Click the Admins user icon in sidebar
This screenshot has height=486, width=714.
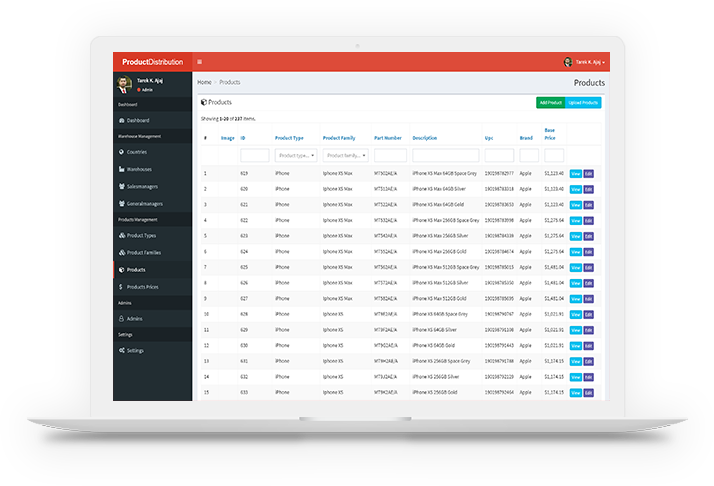(x=120, y=318)
